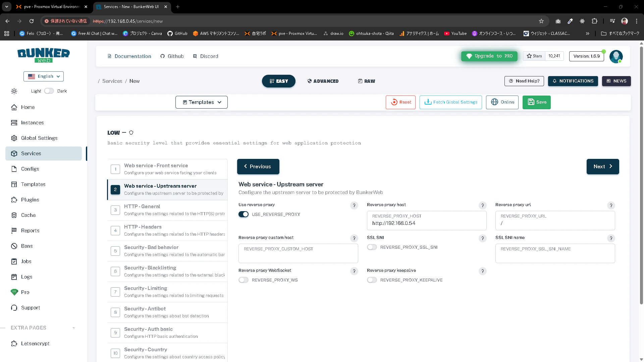Click the REVERSE_PROXY_SSL_SNI_NAME input field
644x362 pixels.
point(555,253)
